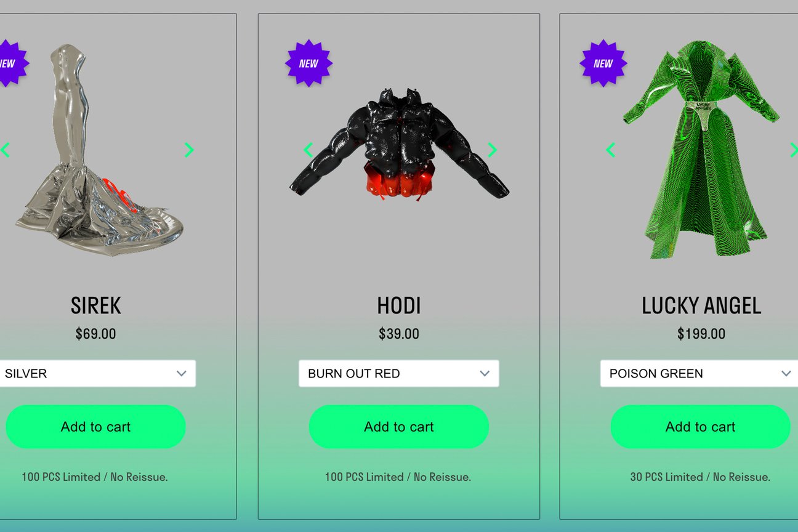
Task: Click the NEW badge on HODI card
Action: (308, 63)
